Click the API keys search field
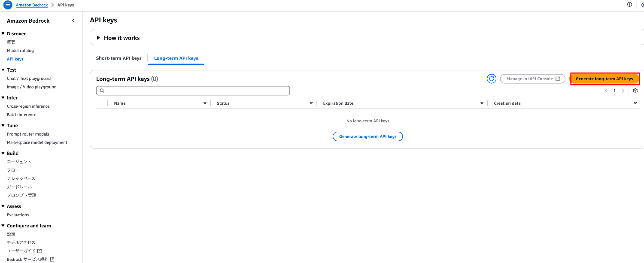The width and height of the screenshot is (644, 263). pos(193,91)
